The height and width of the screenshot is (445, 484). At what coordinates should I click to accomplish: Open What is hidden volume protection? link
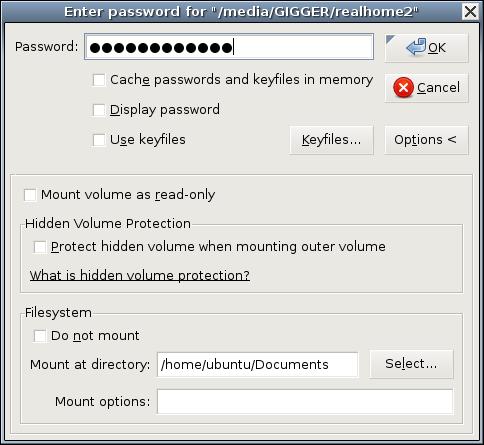[140, 275]
